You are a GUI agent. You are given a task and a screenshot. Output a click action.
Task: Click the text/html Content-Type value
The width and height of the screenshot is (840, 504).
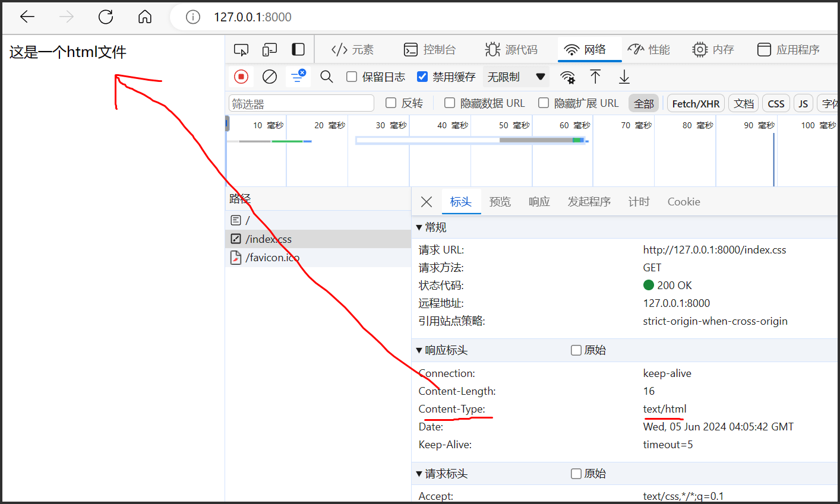tap(665, 409)
